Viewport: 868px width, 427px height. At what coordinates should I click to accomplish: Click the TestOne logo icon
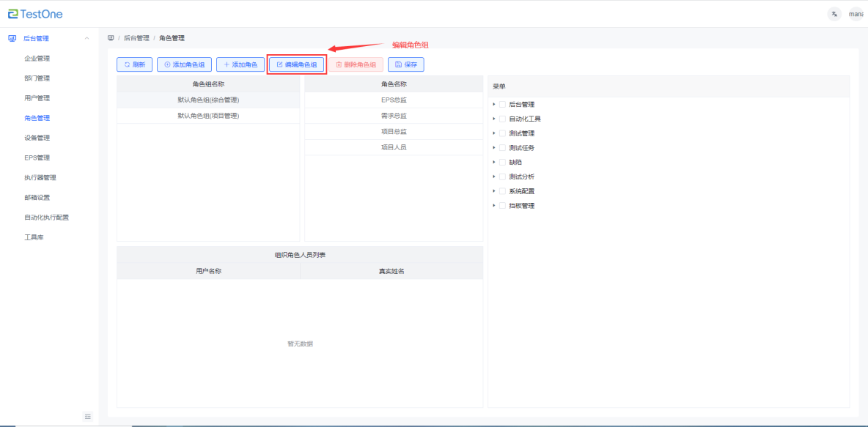12,14
